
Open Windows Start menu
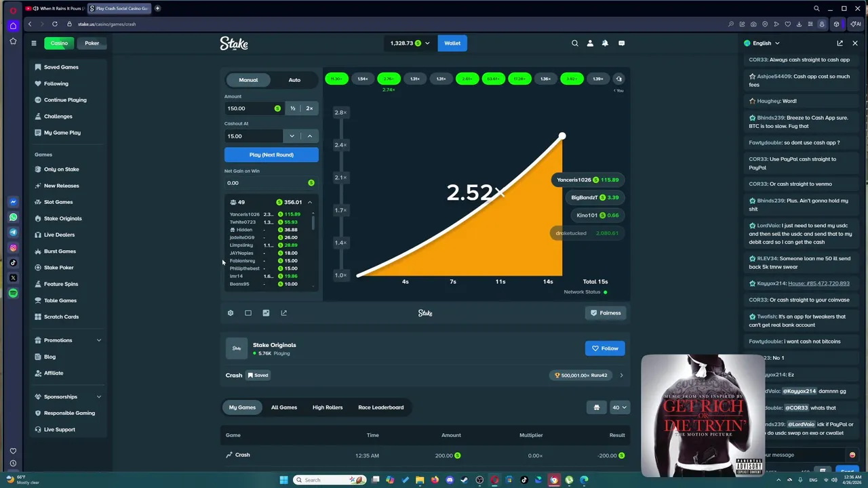click(283, 480)
